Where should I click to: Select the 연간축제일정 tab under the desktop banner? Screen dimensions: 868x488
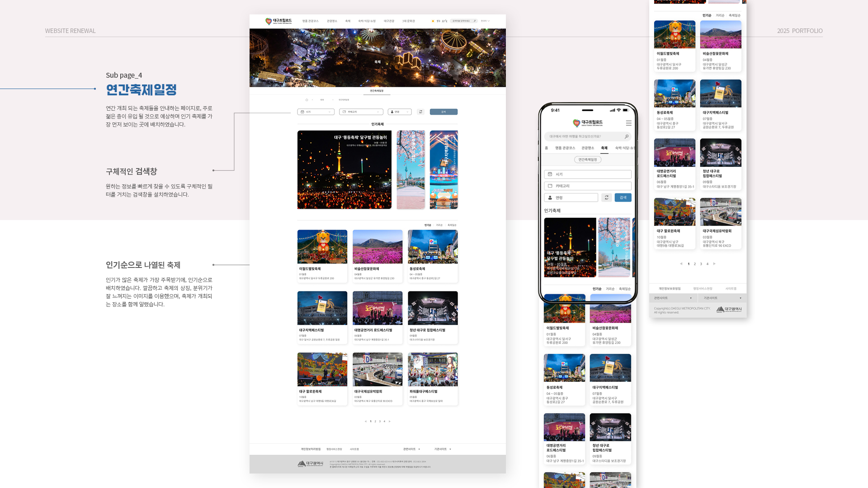click(x=377, y=91)
